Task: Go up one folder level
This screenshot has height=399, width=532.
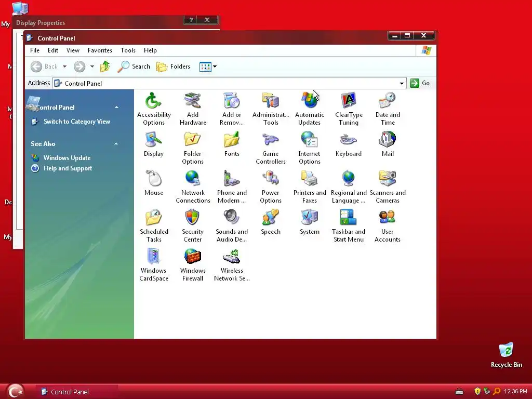Action: [x=105, y=66]
